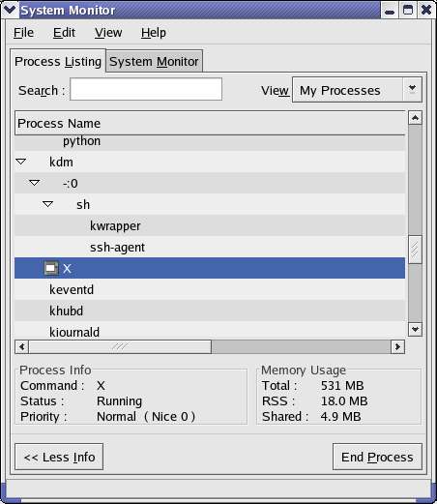Collapse the -:0 process branch

click(x=35, y=183)
